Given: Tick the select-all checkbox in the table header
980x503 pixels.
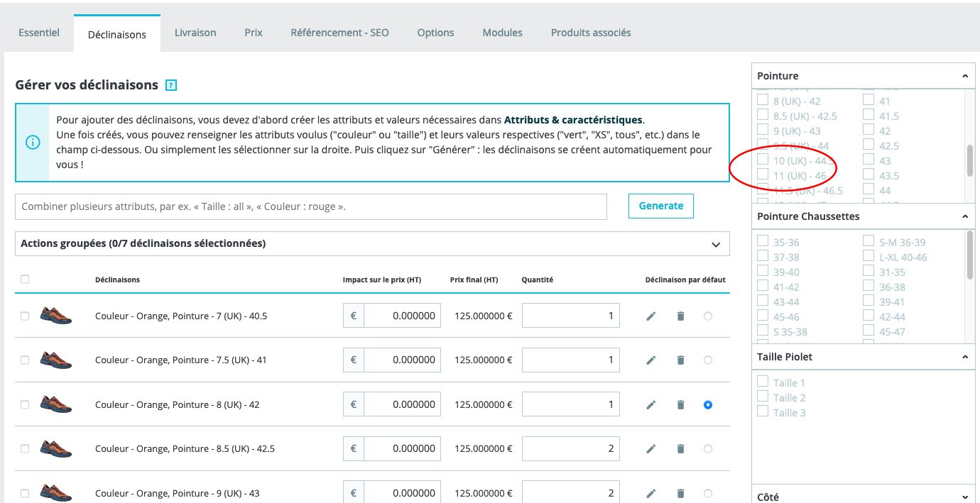Looking at the screenshot, I should pos(25,280).
